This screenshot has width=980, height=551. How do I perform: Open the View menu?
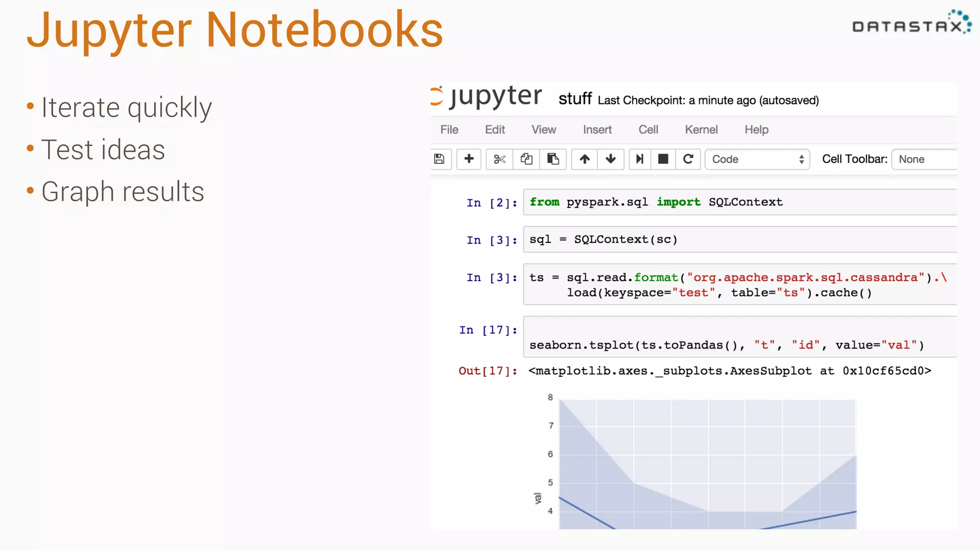point(544,130)
